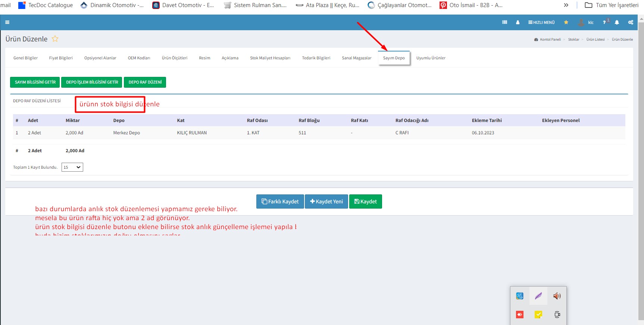Open AnyDesk red tray icon
Screen dimensions: 644x325
click(x=520, y=315)
